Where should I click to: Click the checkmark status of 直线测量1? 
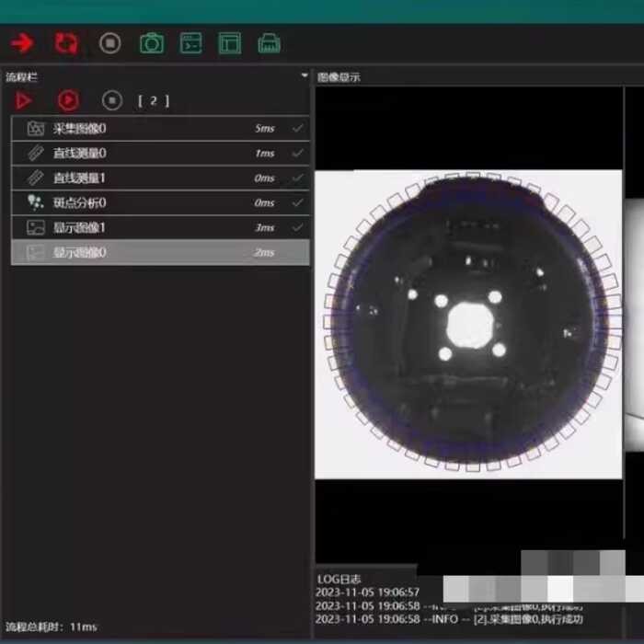(x=298, y=178)
